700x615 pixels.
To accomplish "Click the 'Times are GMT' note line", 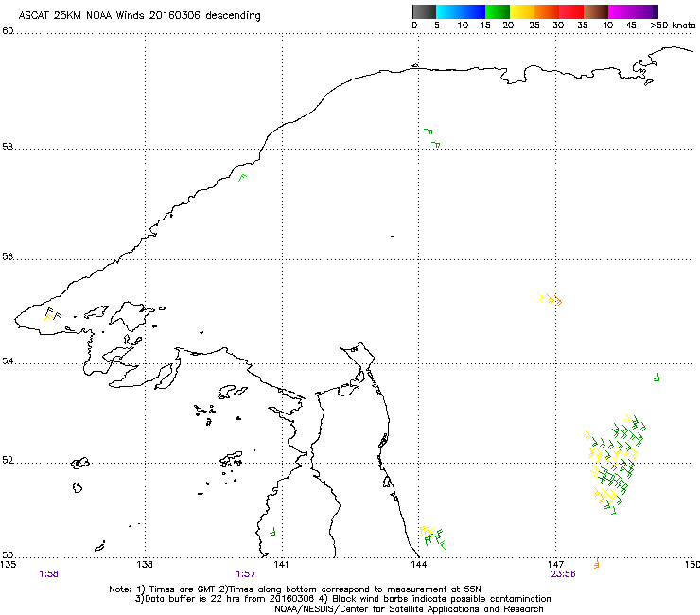I will coord(295,589).
